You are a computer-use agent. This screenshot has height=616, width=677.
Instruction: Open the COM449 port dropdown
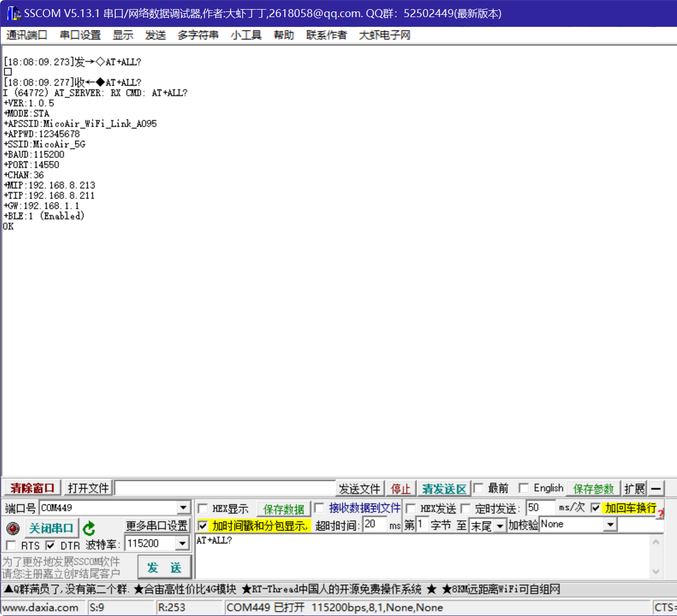[183, 508]
